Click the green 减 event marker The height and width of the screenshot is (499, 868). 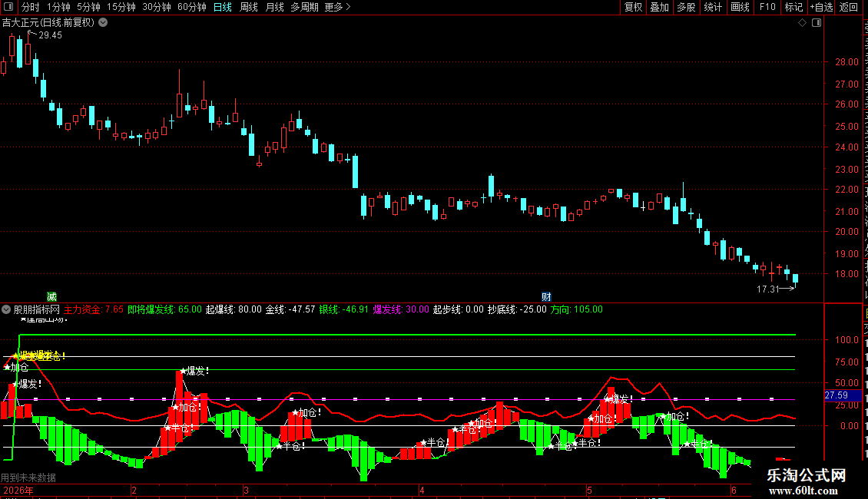tap(51, 297)
